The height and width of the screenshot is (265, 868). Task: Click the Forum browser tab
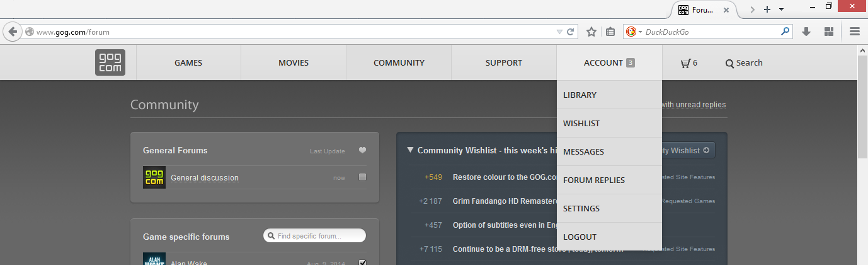tap(704, 10)
